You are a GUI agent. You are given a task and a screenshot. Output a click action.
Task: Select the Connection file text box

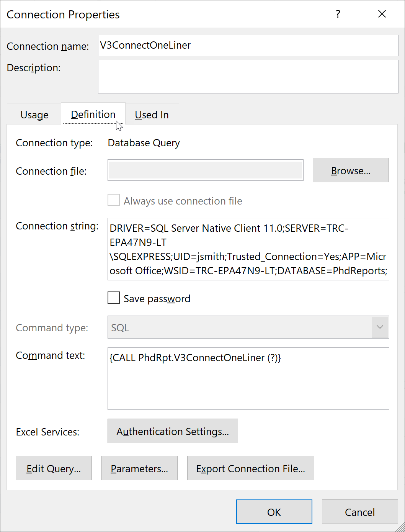pyautogui.click(x=205, y=170)
